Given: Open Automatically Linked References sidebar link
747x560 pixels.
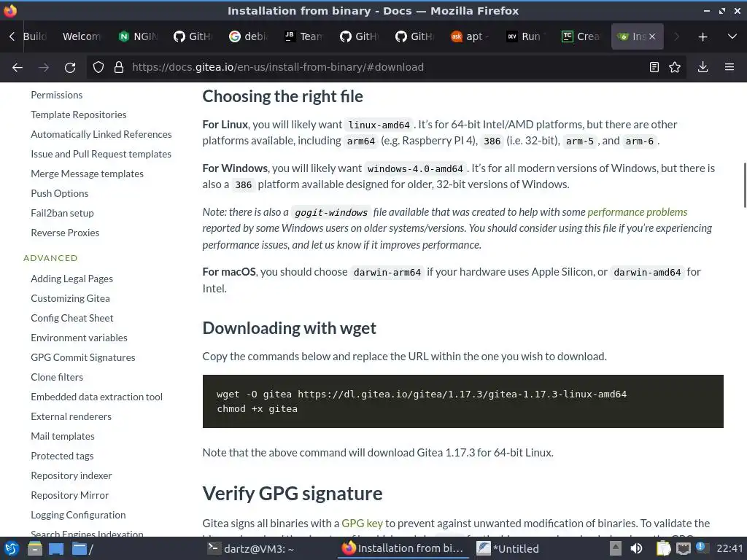Looking at the screenshot, I should pyautogui.click(x=101, y=134).
